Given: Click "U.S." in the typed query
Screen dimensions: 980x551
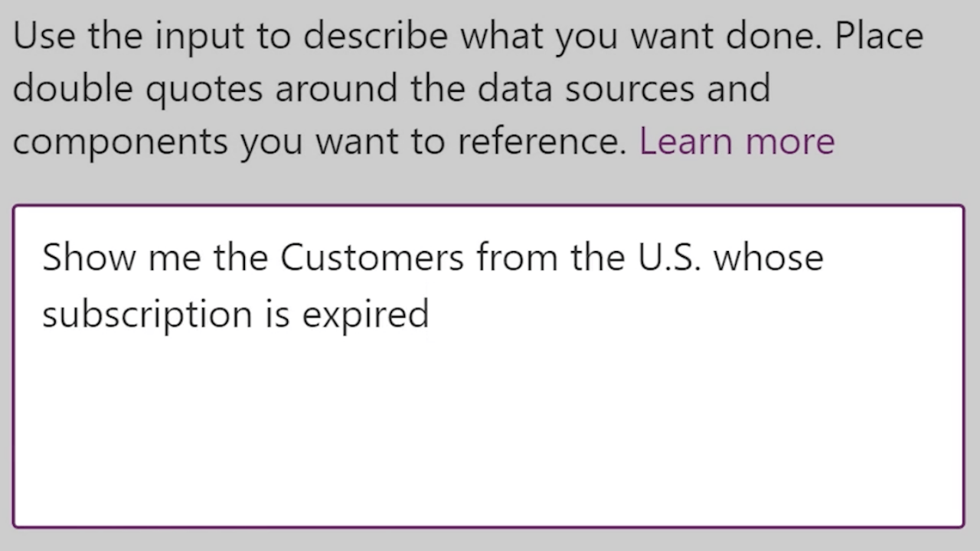Looking at the screenshot, I should click(x=668, y=257).
